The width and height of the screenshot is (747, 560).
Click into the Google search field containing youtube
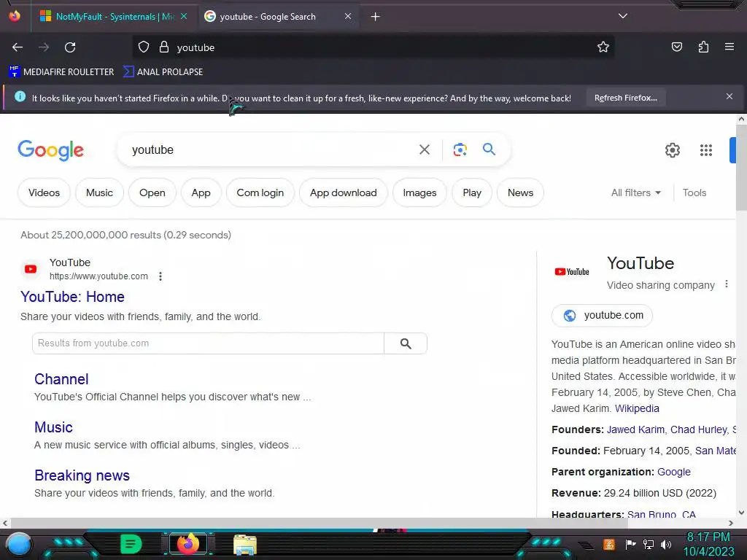pyautogui.click(x=267, y=150)
